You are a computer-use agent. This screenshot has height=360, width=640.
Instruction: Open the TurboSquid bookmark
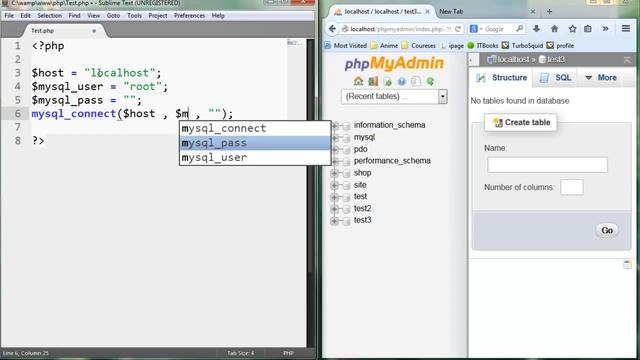(x=522, y=46)
